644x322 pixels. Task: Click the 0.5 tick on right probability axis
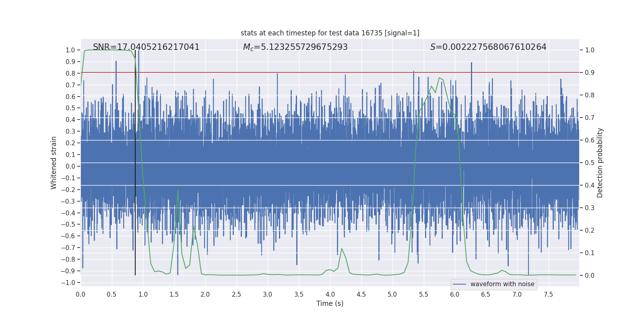tap(590, 163)
